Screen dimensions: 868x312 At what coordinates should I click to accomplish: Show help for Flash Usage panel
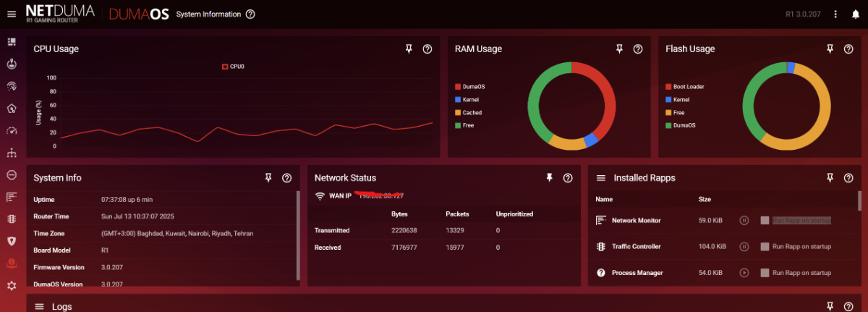coord(848,49)
